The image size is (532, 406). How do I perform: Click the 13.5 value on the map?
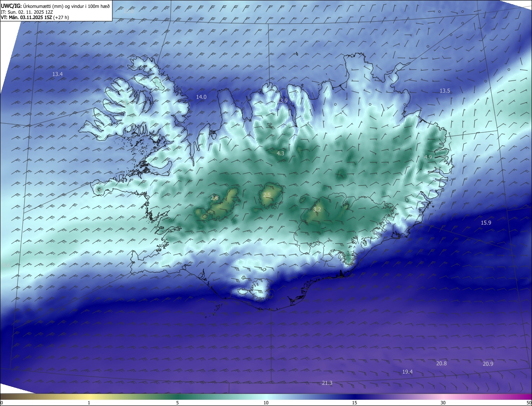[445, 90]
